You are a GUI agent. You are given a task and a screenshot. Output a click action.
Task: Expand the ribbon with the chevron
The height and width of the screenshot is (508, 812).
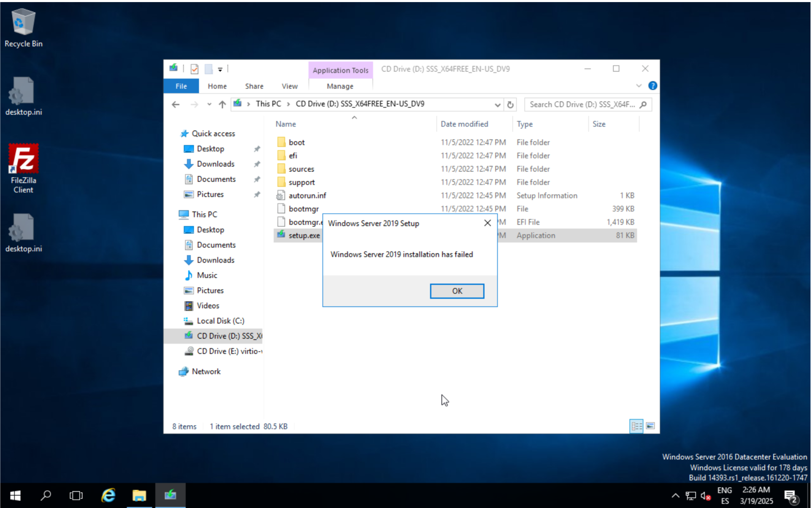(639, 86)
